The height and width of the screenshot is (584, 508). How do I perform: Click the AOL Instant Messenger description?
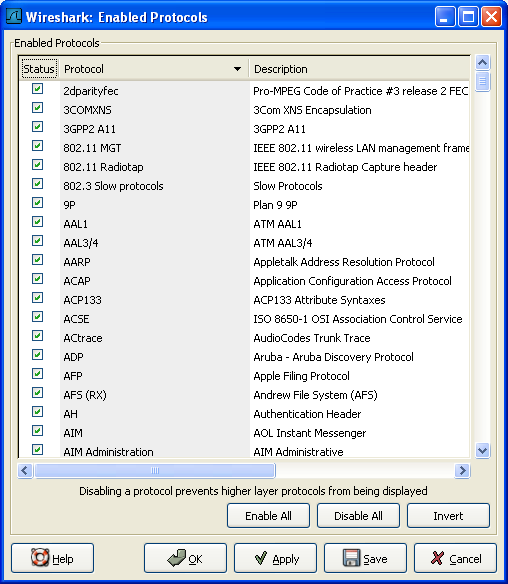tap(309, 433)
